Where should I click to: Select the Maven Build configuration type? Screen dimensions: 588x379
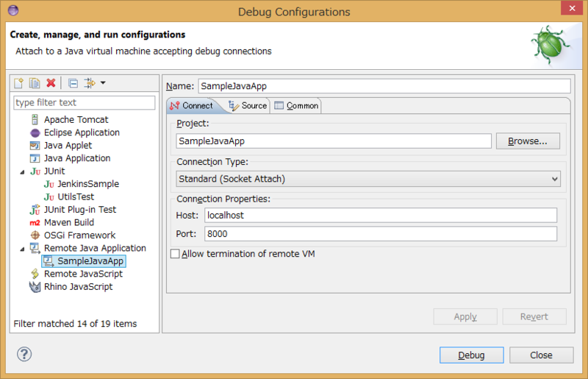tap(68, 222)
